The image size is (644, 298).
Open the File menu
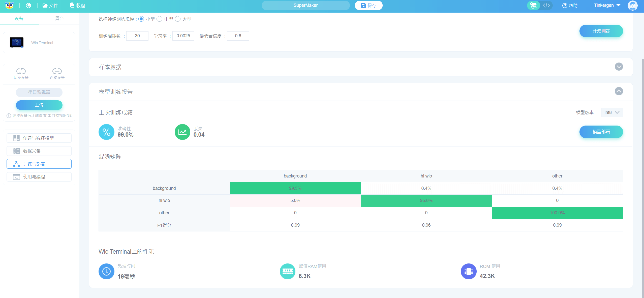pos(50,6)
